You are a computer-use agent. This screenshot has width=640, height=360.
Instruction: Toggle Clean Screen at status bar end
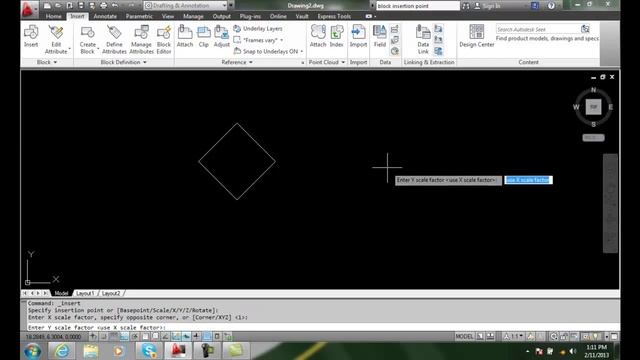pos(614,336)
